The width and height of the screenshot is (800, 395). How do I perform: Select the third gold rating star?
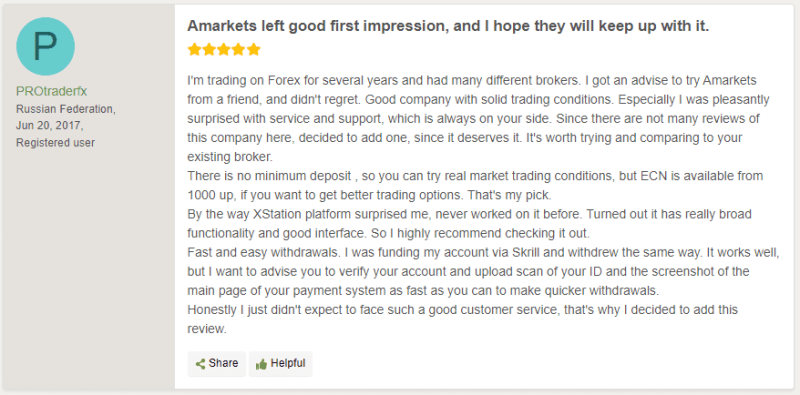coord(224,50)
